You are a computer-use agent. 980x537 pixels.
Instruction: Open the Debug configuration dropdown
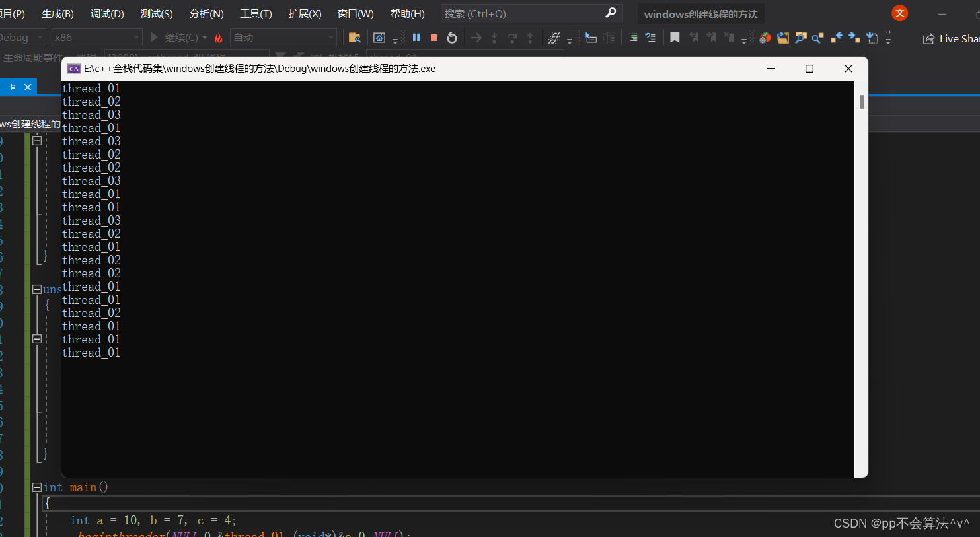[x=22, y=38]
